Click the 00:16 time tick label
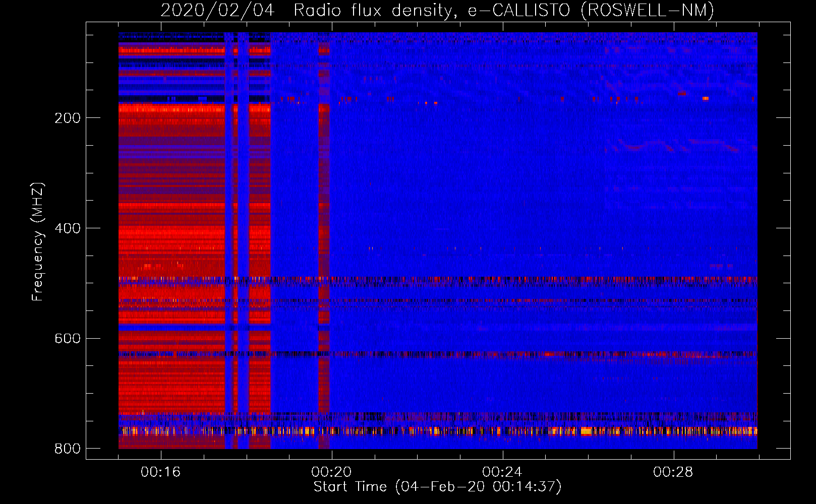This screenshot has width=816, height=504. click(x=160, y=472)
